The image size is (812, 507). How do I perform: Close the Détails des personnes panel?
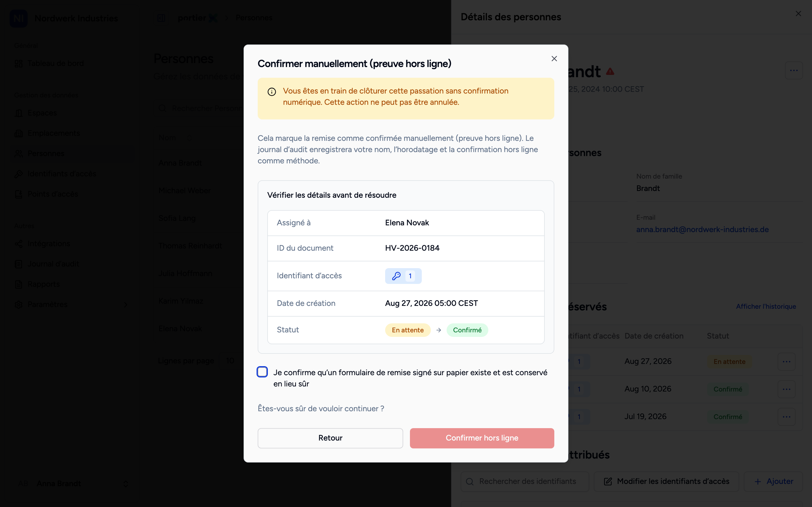pyautogui.click(x=798, y=14)
